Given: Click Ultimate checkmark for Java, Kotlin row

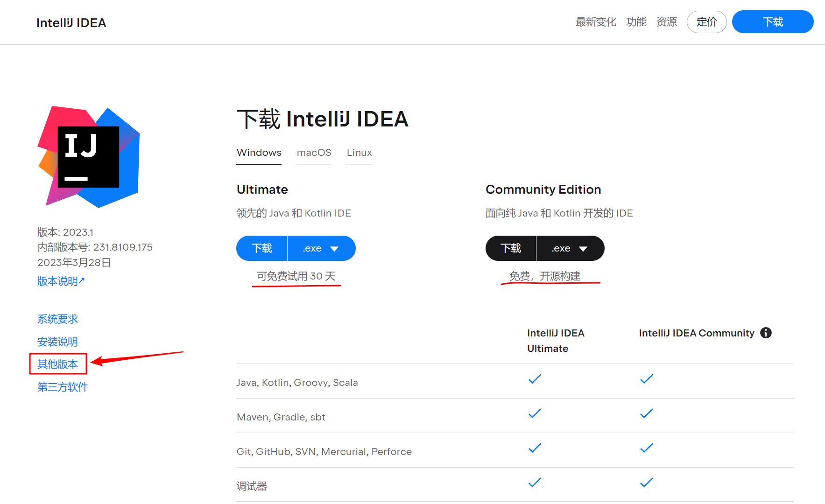Looking at the screenshot, I should pos(535,379).
